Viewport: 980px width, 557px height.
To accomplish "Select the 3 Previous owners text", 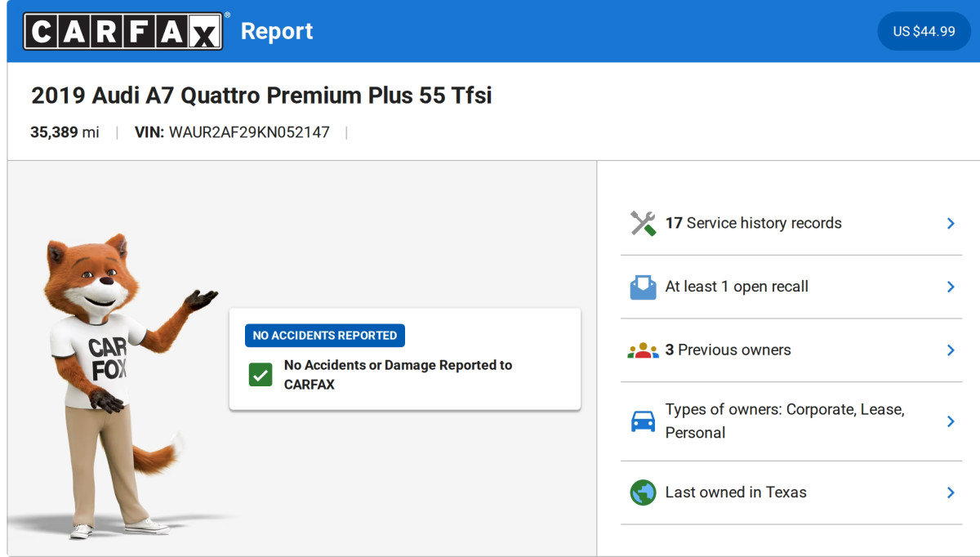I will [728, 350].
